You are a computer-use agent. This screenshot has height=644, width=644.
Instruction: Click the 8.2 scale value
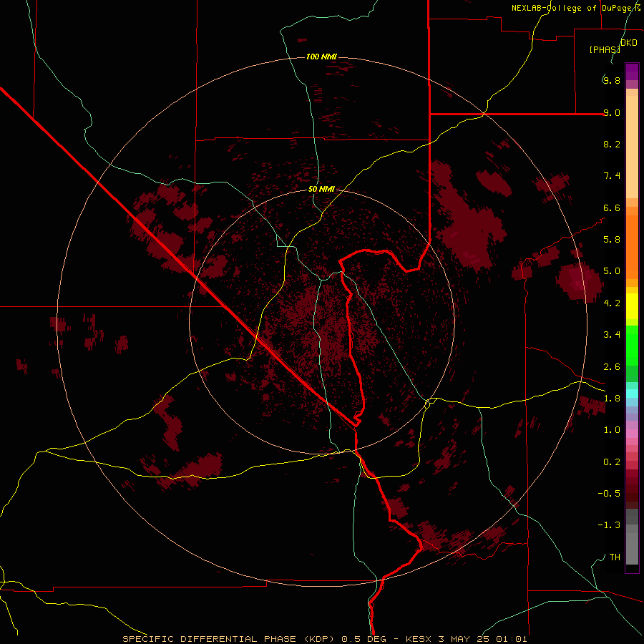612,144
